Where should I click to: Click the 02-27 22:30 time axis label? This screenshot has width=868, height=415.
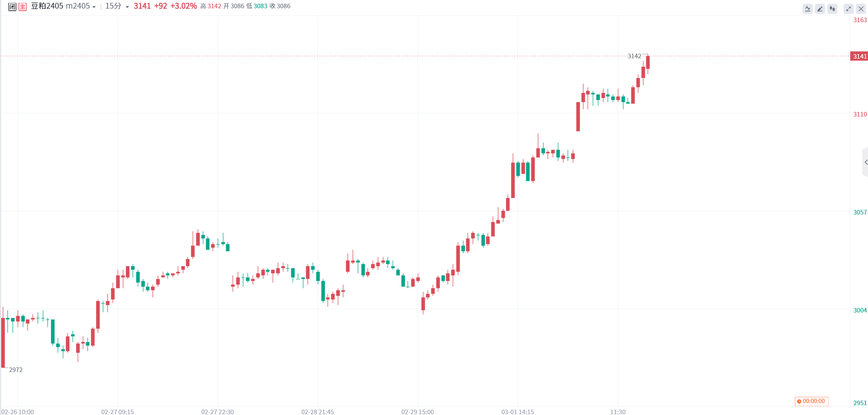(x=218, y=412)
